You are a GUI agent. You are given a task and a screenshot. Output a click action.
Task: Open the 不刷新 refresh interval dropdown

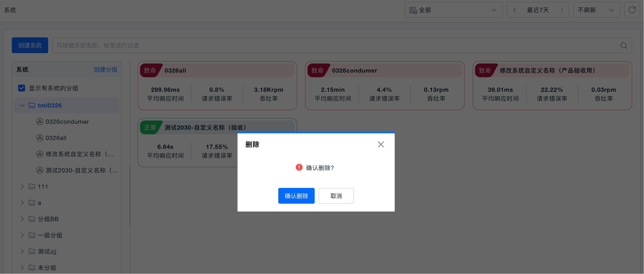(597, 10)
